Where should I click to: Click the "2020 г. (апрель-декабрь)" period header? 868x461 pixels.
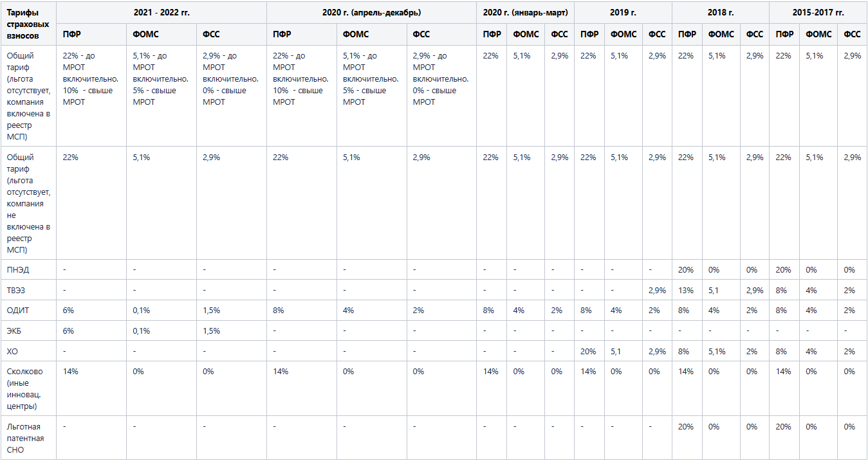[371, 12]
